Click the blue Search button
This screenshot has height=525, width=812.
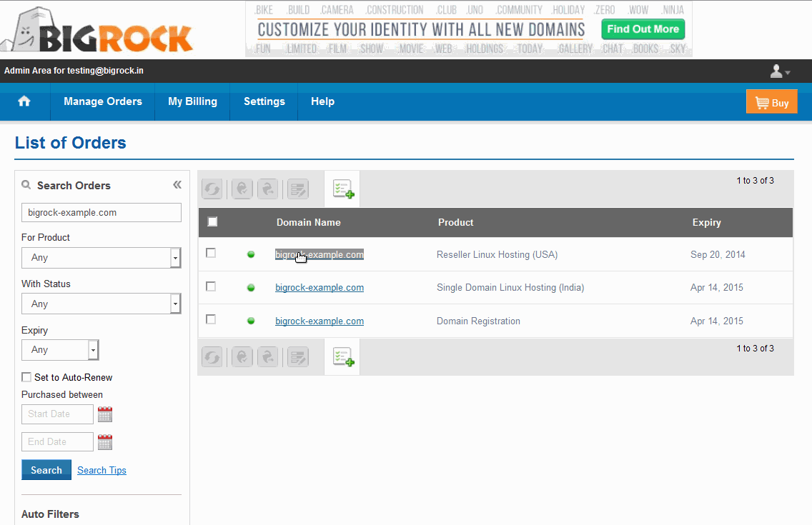[x=46, y=470]
